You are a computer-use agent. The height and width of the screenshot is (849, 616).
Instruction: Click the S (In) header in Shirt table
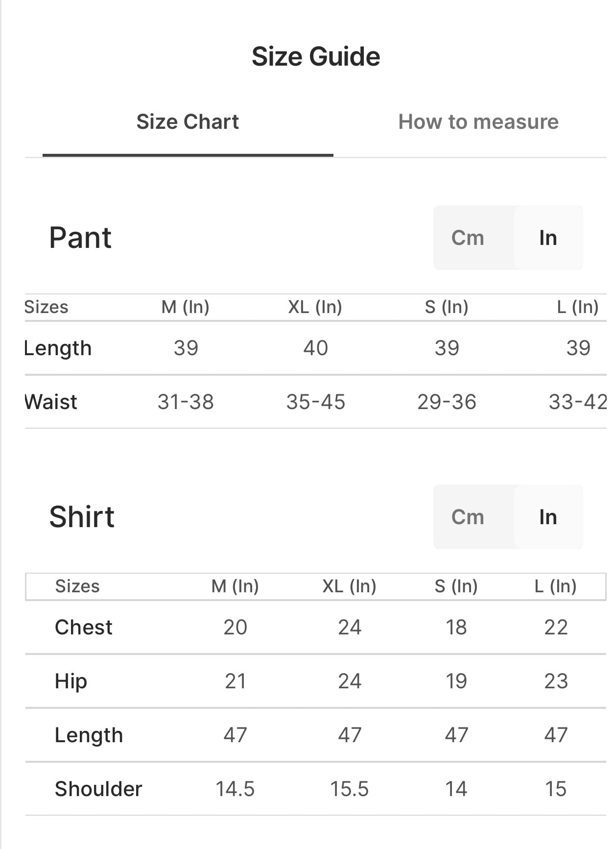456,586
